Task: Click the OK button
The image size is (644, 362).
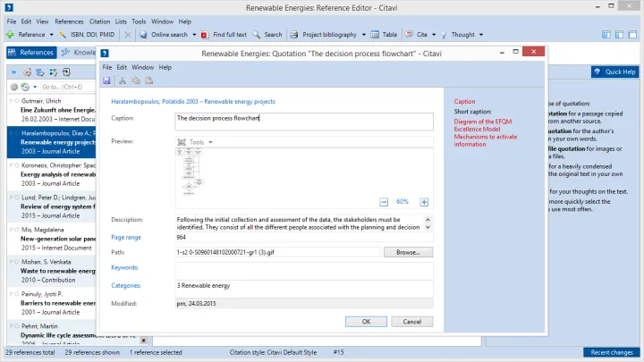Action: (366, 322)
